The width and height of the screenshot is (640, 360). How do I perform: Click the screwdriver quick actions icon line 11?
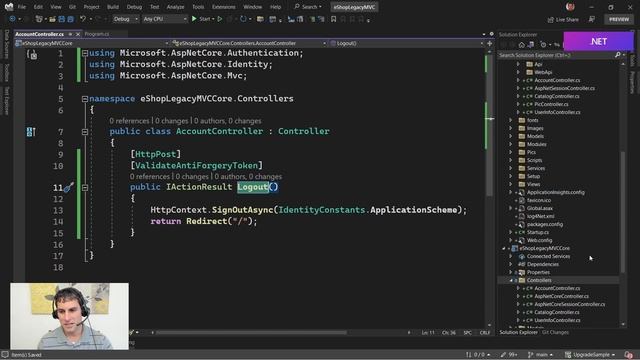tap(68, 187)
